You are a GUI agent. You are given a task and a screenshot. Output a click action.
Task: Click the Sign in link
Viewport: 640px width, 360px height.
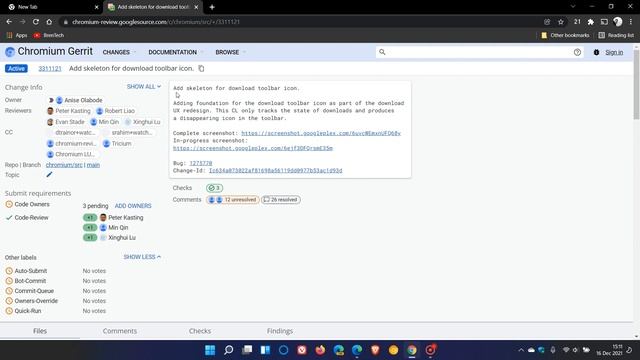pos(614,52)
